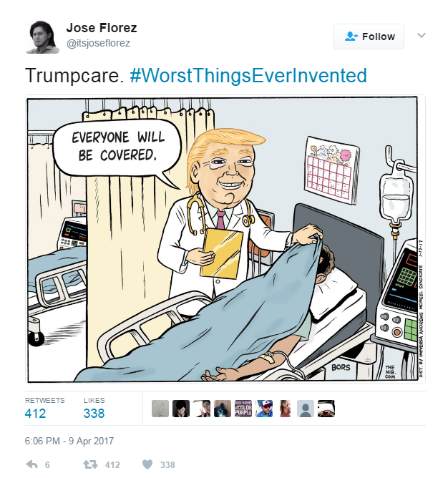
Task: Click the heart like icon
Action: point(147,464)
